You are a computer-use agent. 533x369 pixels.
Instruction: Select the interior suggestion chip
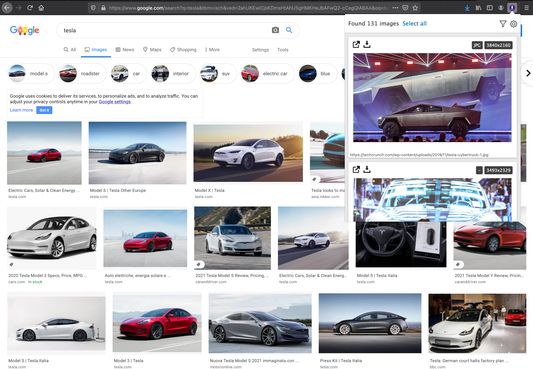click(x=172, y=73)
